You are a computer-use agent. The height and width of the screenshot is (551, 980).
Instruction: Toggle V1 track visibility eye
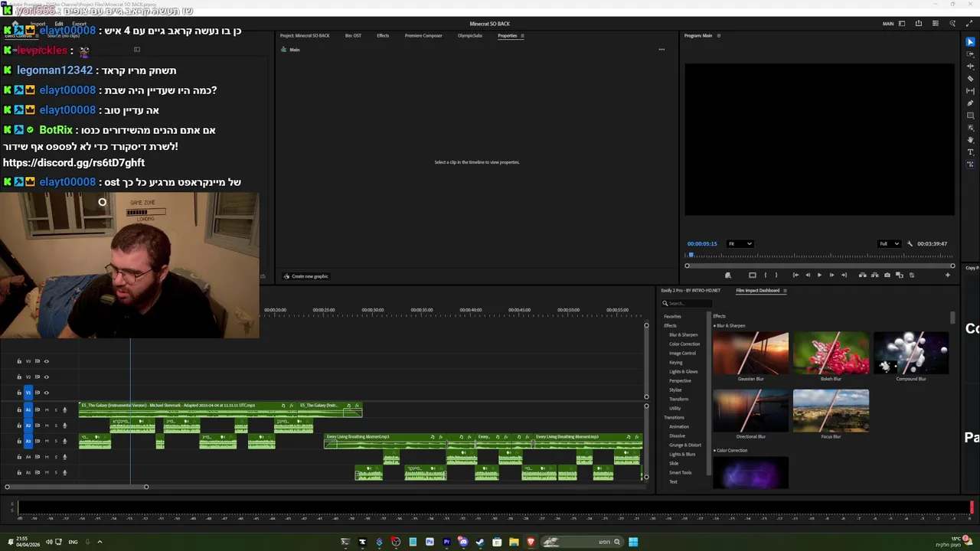[46, 393]
